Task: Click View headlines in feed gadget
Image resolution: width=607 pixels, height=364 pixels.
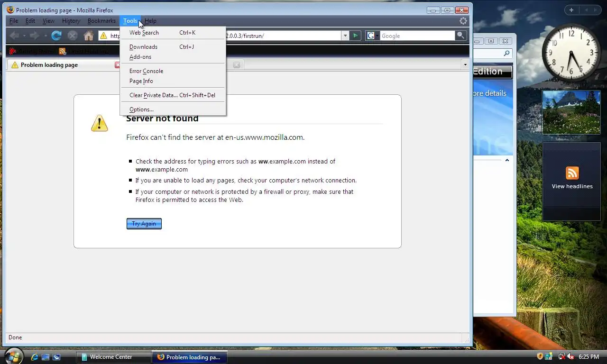Action: 572,186
